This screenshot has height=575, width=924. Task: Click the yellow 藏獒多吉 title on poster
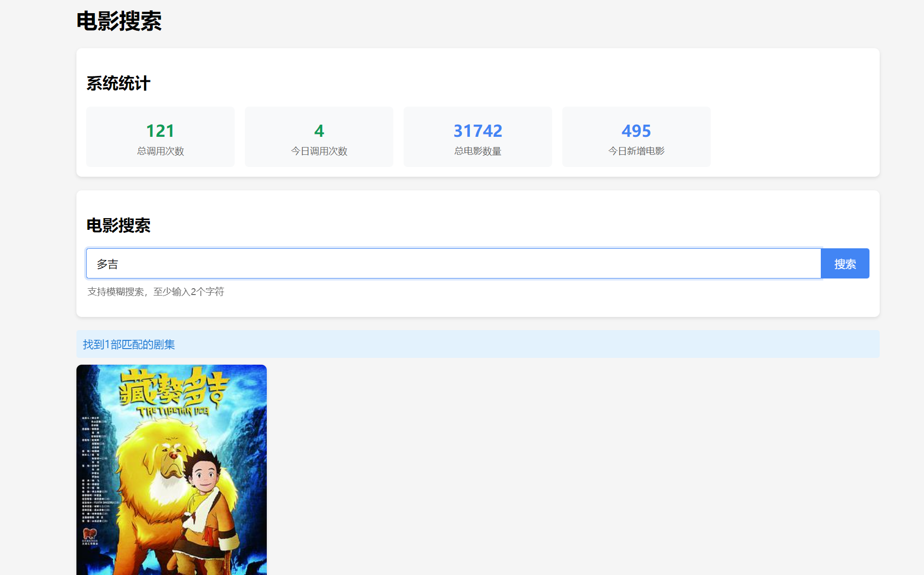pyautogui.click(x=173, y=388)
